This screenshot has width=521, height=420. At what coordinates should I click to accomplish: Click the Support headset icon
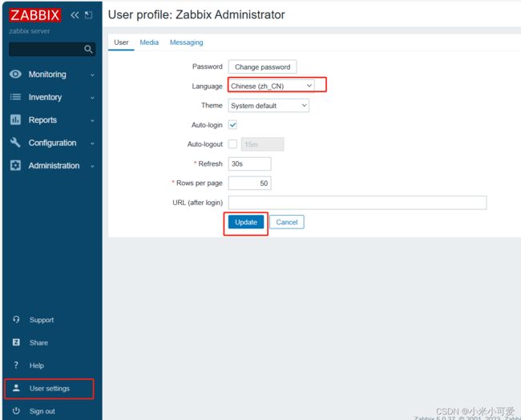coord(16,319)
